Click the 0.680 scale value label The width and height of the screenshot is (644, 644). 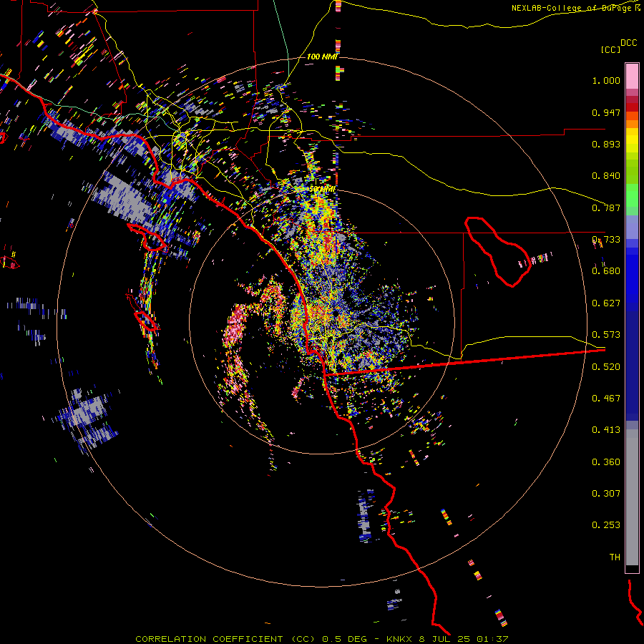[606, 271]
